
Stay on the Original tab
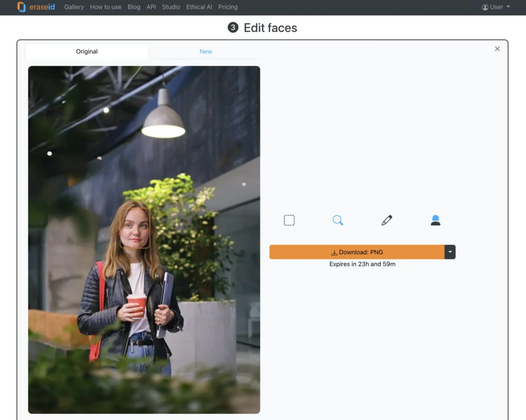coord(86,51)
